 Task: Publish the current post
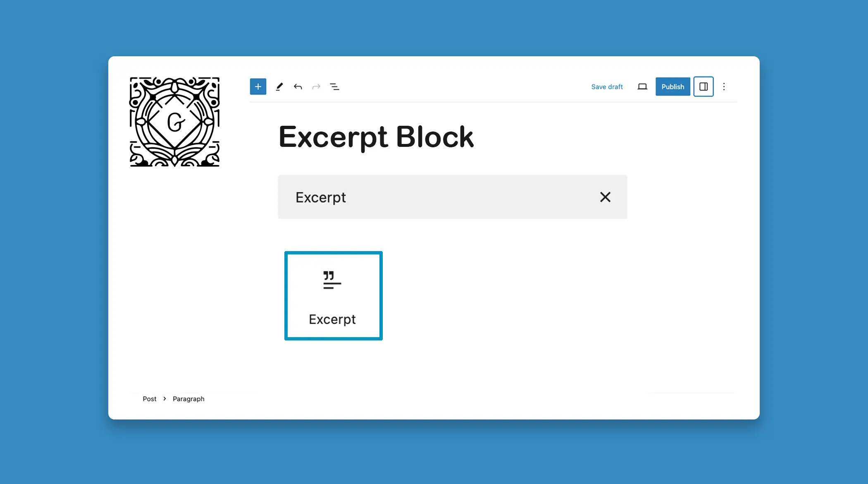673,86
